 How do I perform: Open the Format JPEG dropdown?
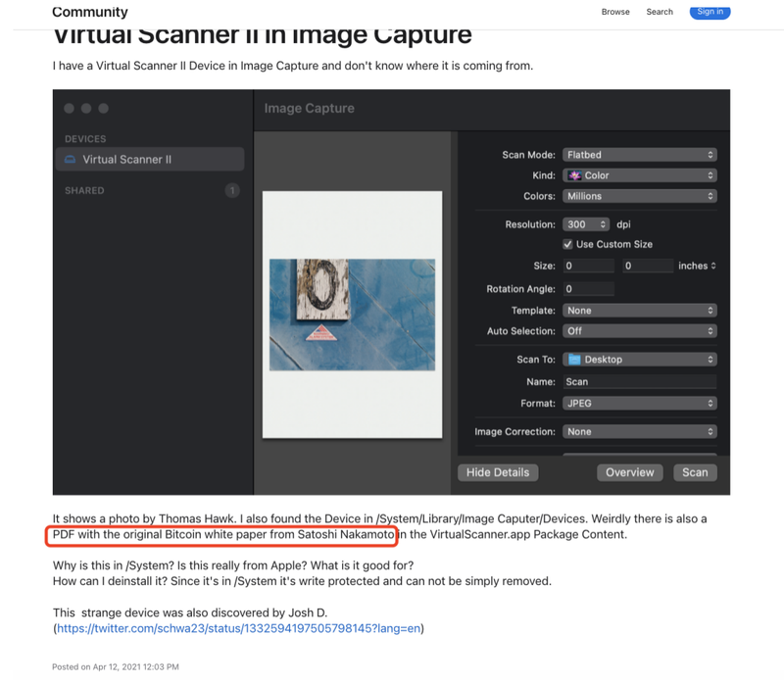[640, 404]
